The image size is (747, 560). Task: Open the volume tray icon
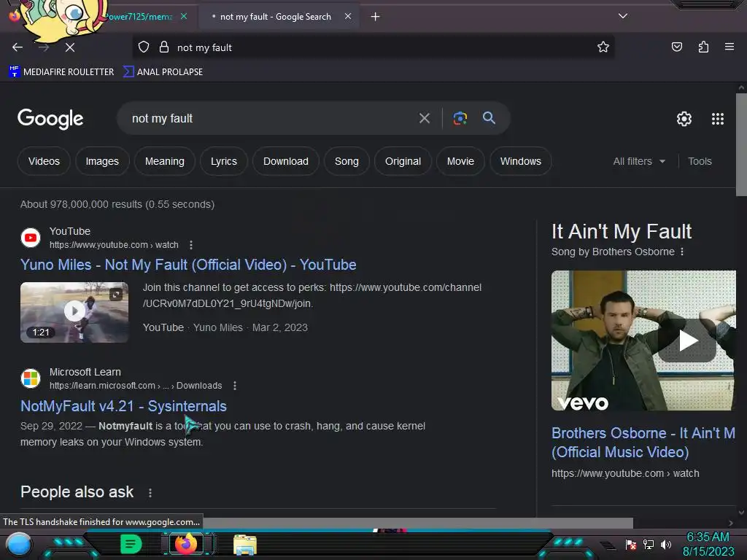coord(665,544)
